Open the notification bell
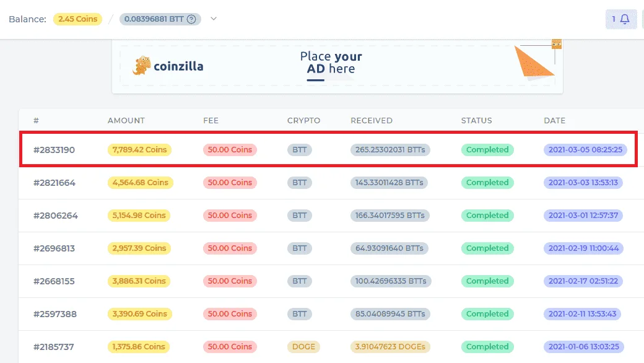644x363 pixels. click(620, 19)
